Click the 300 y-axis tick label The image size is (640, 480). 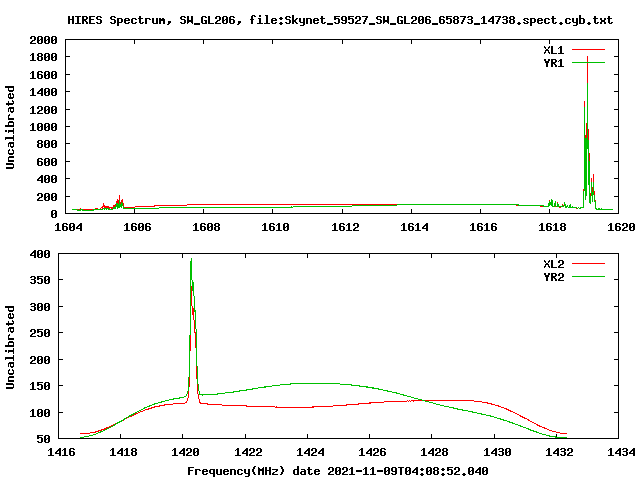click(40, 307)
